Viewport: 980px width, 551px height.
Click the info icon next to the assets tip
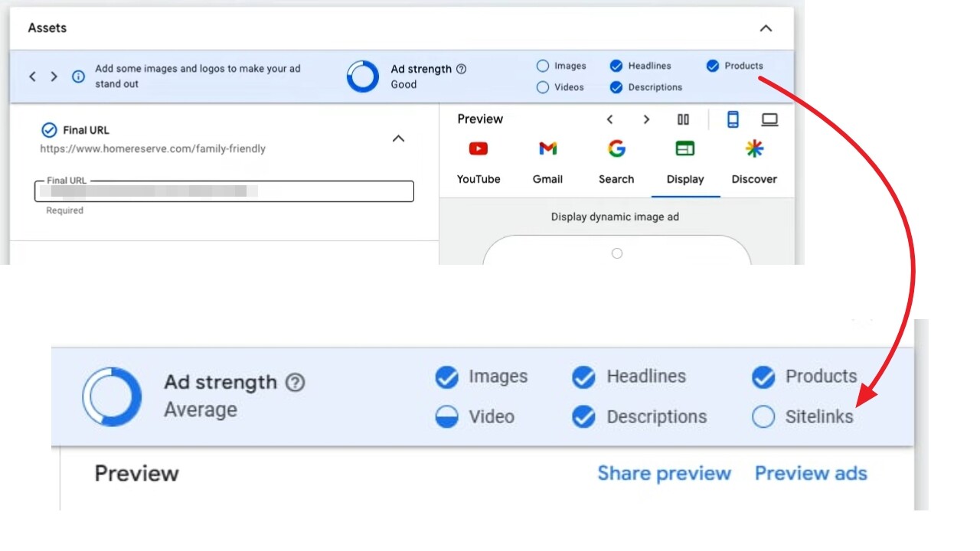tap(77, 77)
